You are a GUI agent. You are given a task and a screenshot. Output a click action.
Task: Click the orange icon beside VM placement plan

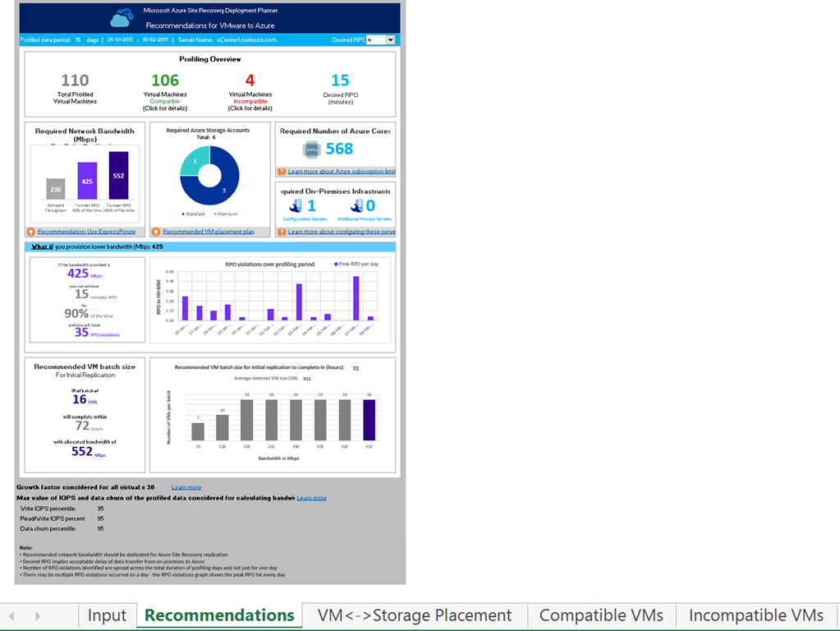[x=156, y=232]
